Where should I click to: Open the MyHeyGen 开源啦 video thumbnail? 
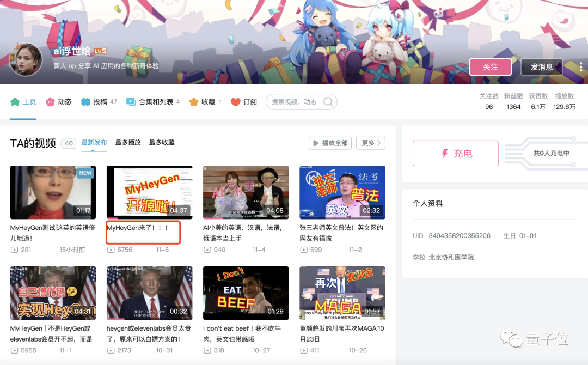[149, 192]
